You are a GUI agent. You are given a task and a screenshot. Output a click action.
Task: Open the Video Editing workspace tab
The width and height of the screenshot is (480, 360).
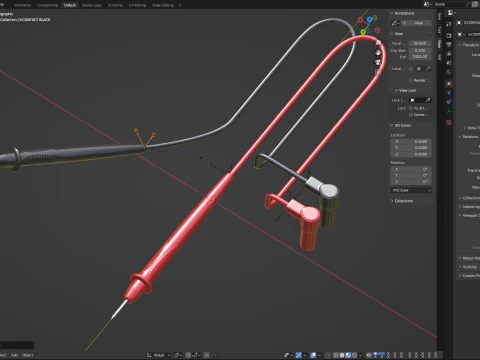click(163, 5)
